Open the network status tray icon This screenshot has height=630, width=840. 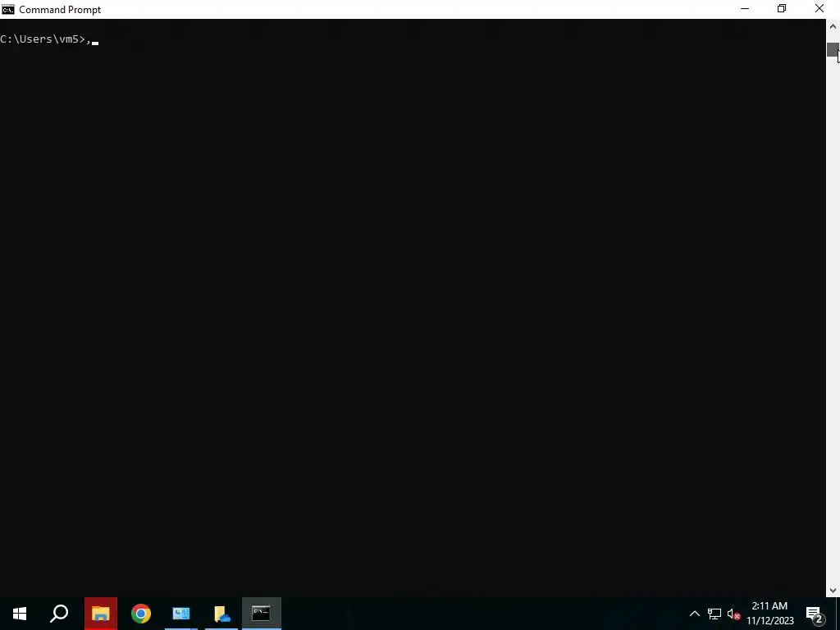point(714,614)
